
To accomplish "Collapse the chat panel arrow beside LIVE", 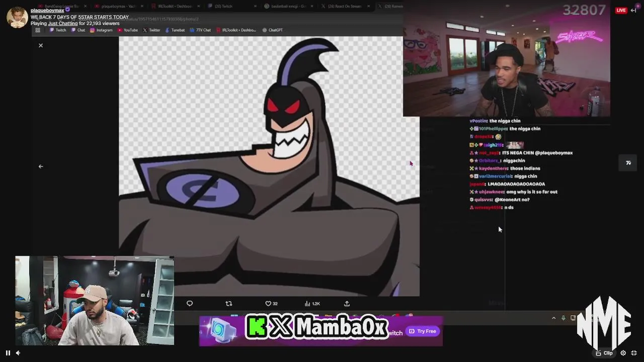I will tap(633, 10).
